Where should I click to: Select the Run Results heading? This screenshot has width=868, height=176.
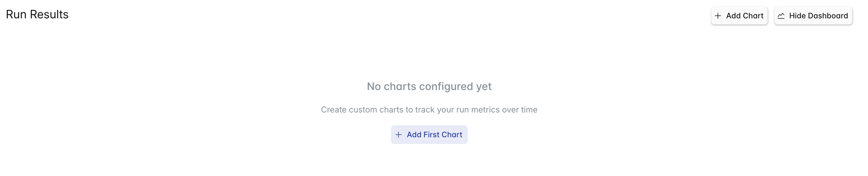tap(38, 14)
